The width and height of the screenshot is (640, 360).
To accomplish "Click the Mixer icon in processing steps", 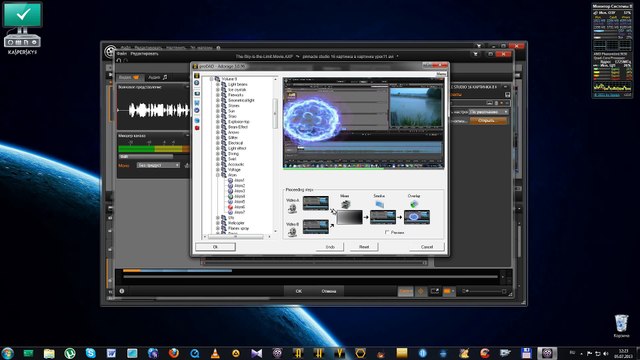I will pyautogui.click(x=345, y=204).
